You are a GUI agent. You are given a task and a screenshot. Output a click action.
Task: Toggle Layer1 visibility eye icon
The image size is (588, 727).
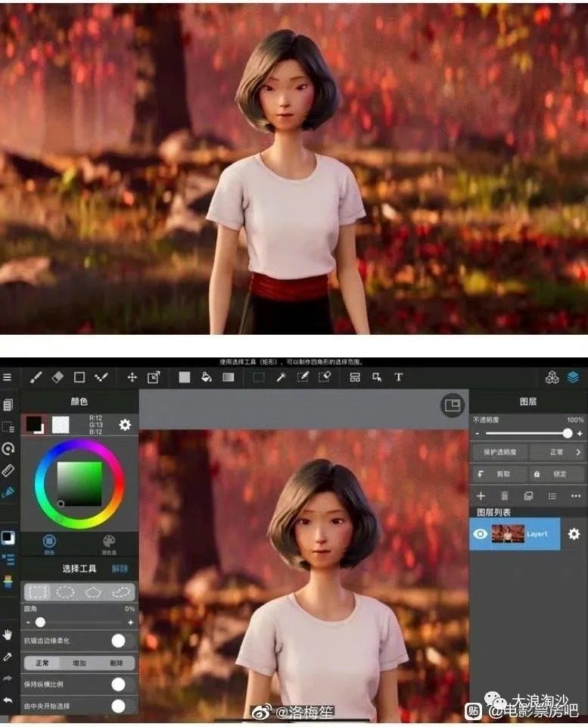pos(481,534)
